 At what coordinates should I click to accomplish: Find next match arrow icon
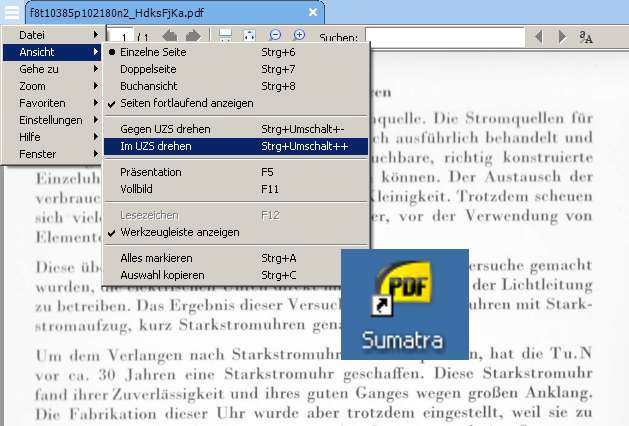(562, 37)
